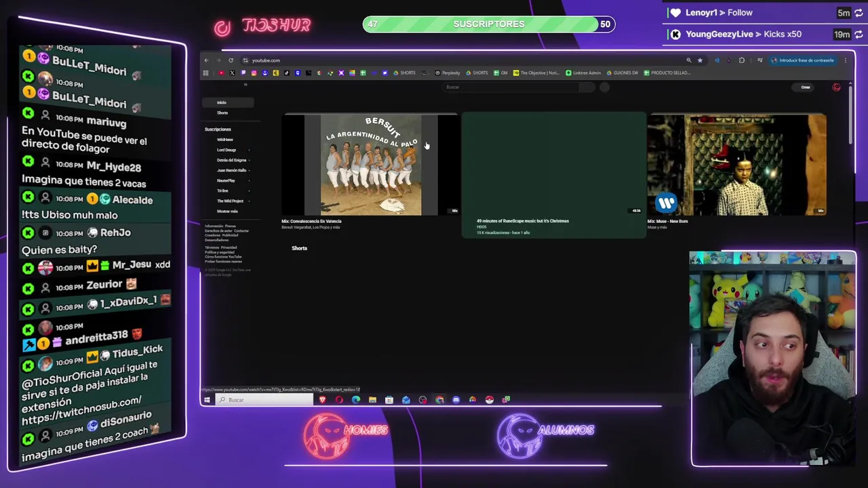Viewport: 868px width, 488px height.
Task: Open Microsoft Edge from the taskbar
Action: 356,400
